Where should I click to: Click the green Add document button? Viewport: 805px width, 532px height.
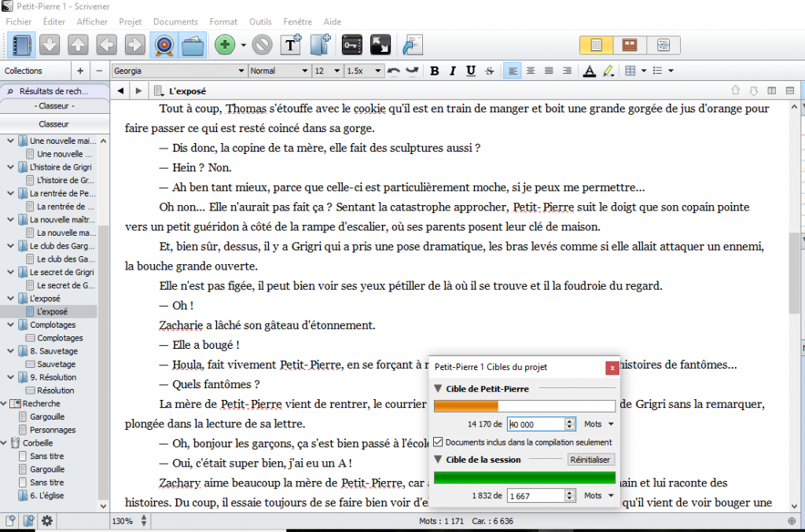tap(225, 45)
